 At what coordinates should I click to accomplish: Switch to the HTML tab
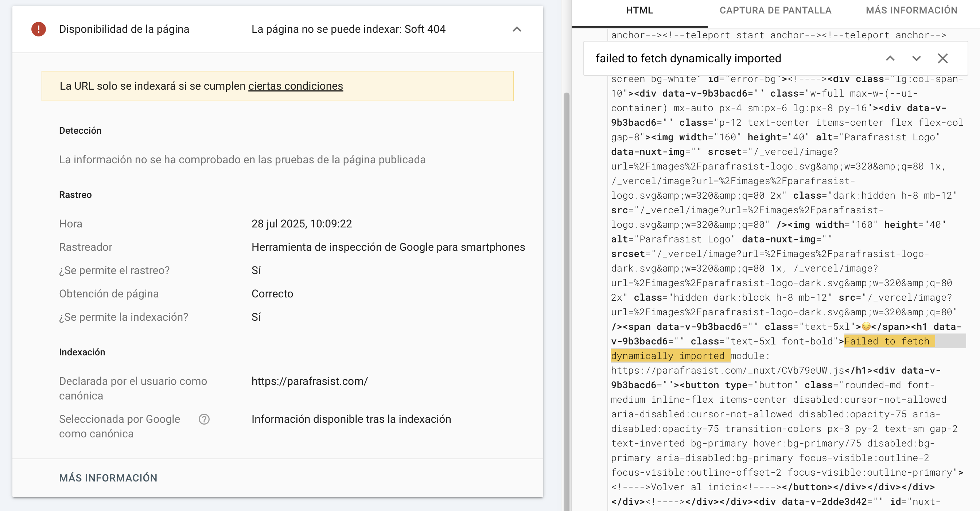[639, 10]
